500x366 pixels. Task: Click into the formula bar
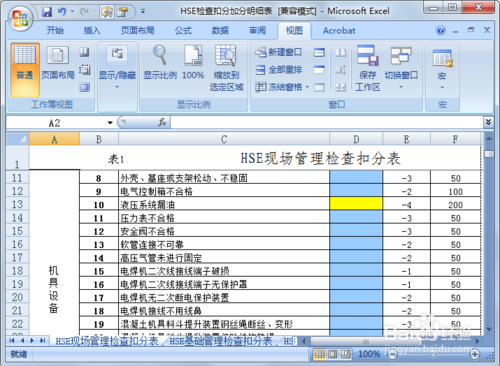[327, 123]
